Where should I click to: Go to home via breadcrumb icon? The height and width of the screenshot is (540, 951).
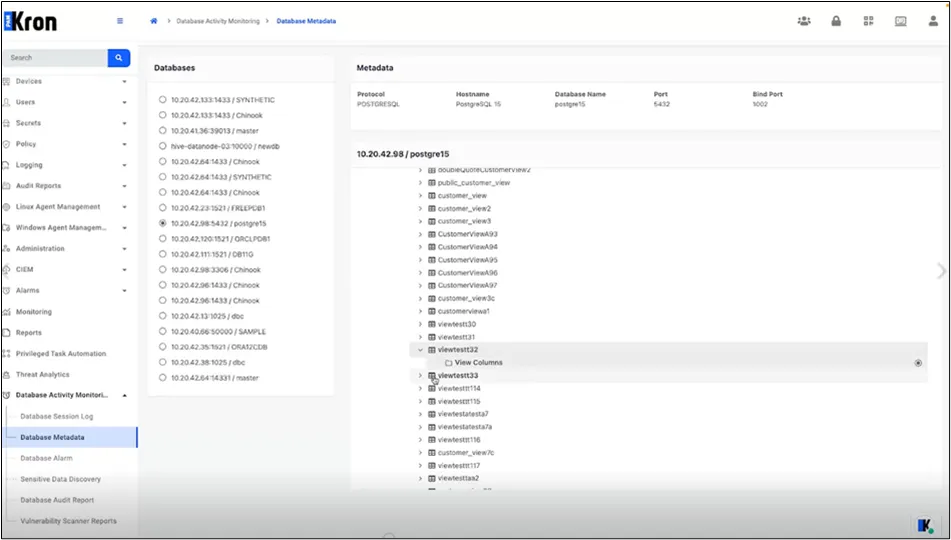[153, 21]
